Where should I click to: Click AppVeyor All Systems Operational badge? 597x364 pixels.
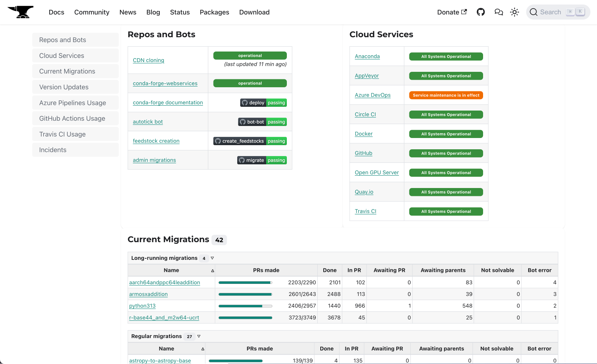(x=446, y=76)
